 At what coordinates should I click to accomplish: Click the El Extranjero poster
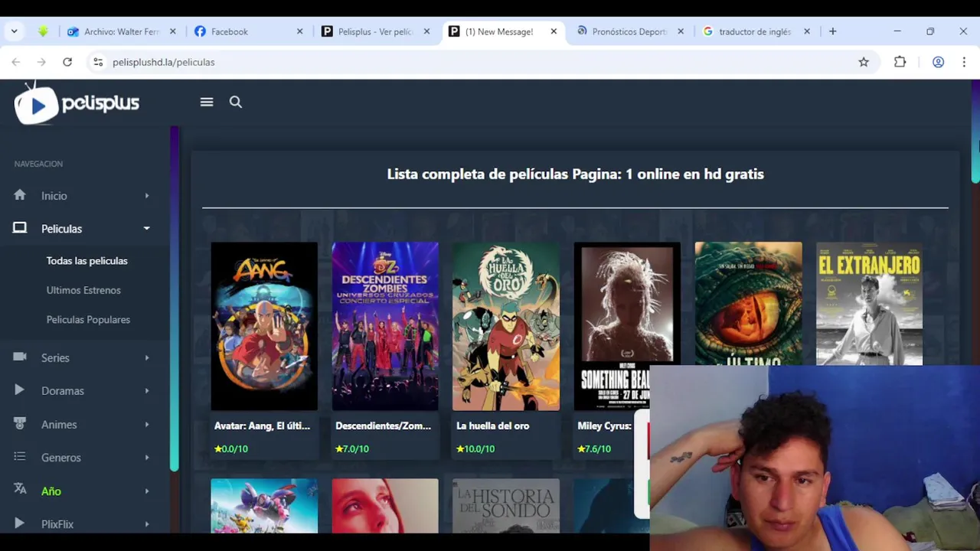pos(869,304)
